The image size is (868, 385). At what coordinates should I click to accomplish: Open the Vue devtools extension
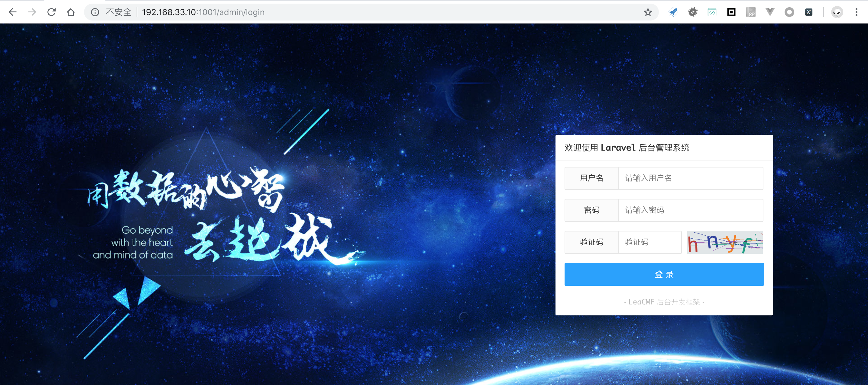coord(770,12)
